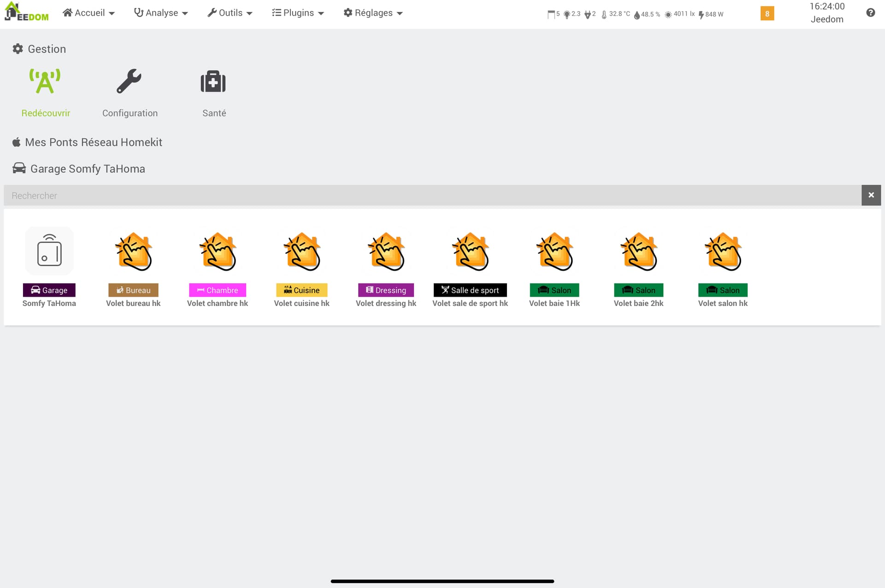Viewport: 885px width, 588px height.
Task: Clear search with the X button
Action: point(871,195)
